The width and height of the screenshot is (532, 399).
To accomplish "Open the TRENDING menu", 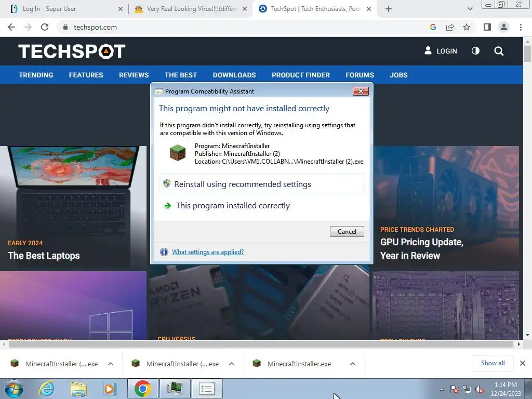I will pyautogui.click(x=36, y=75).
